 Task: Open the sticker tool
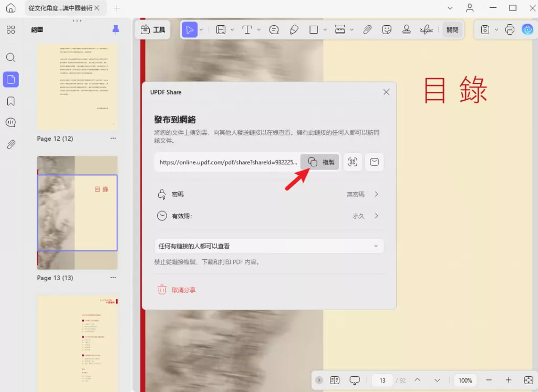pyautogui.click(x=387, y=30)
